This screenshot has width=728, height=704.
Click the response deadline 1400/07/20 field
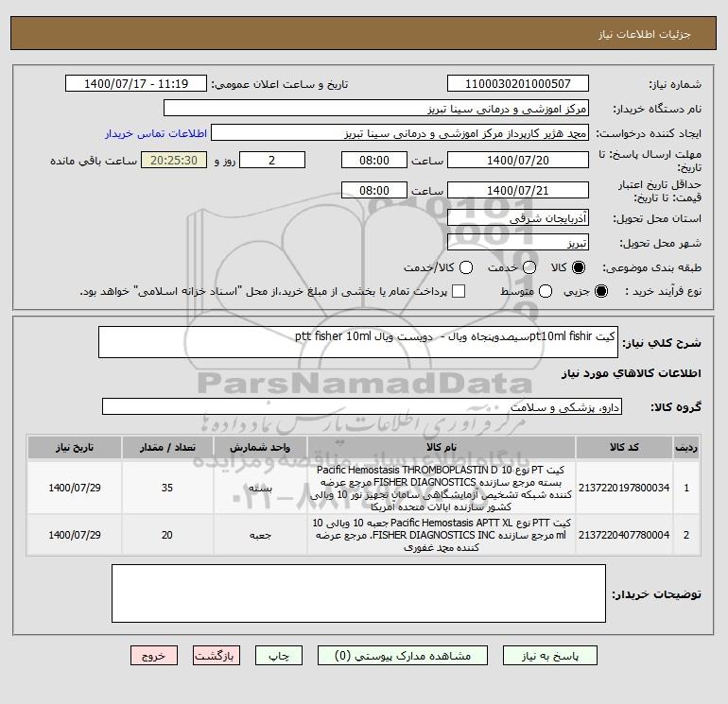(518, 160)
